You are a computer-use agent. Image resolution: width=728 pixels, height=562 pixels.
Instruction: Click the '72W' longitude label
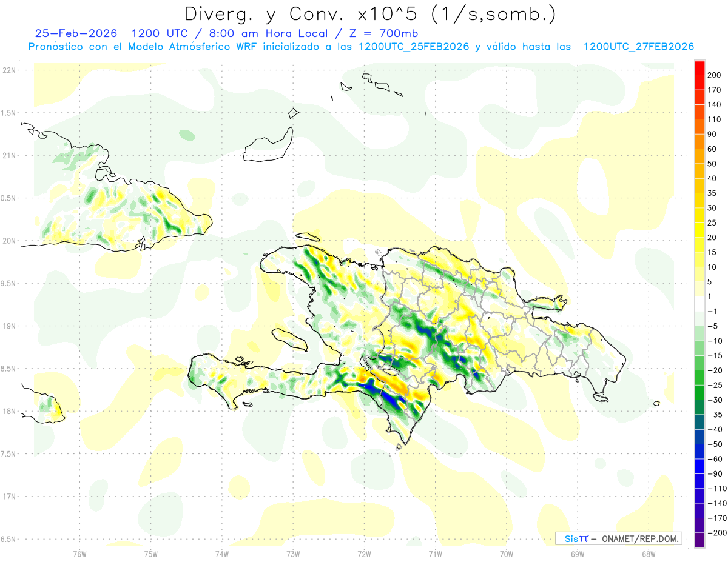pyautogui.click(x=364, y=554)
